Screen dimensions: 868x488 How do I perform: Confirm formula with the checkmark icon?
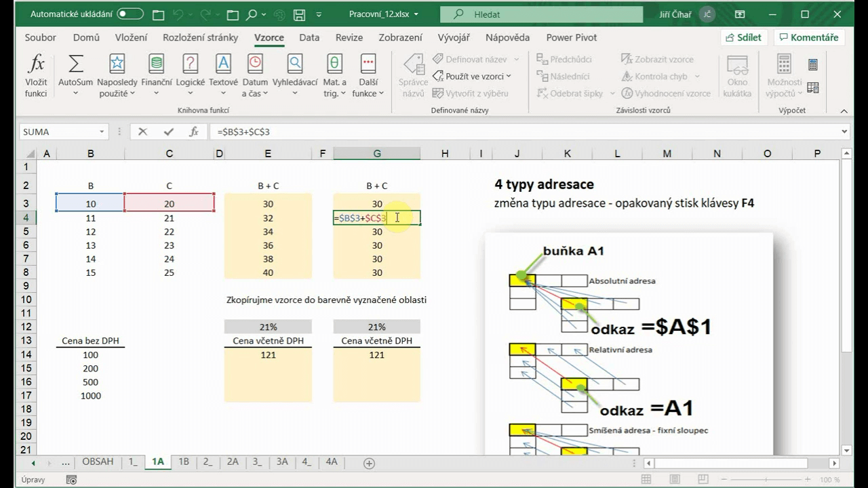(x=168, y=132)
